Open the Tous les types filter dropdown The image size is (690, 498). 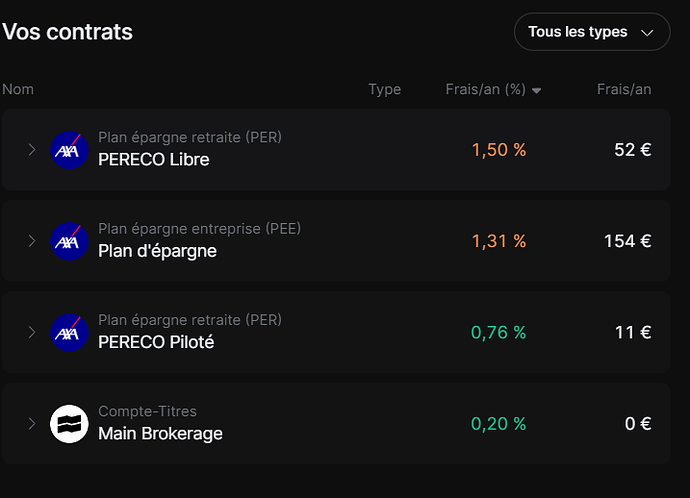[x=592, y=32]
